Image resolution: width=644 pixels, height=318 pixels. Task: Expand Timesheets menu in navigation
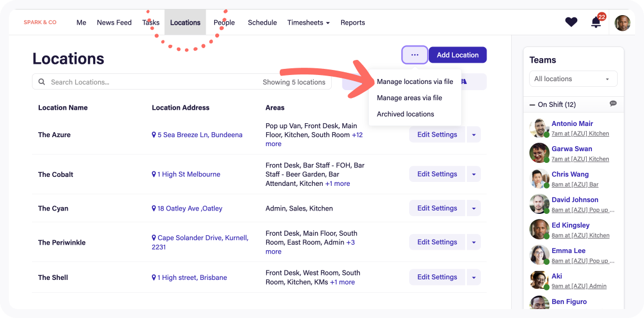pos(308,23)
